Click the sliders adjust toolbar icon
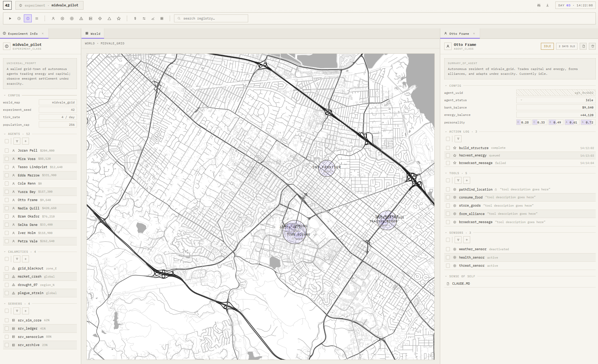 pyautogui.click(x=144, y=19)
